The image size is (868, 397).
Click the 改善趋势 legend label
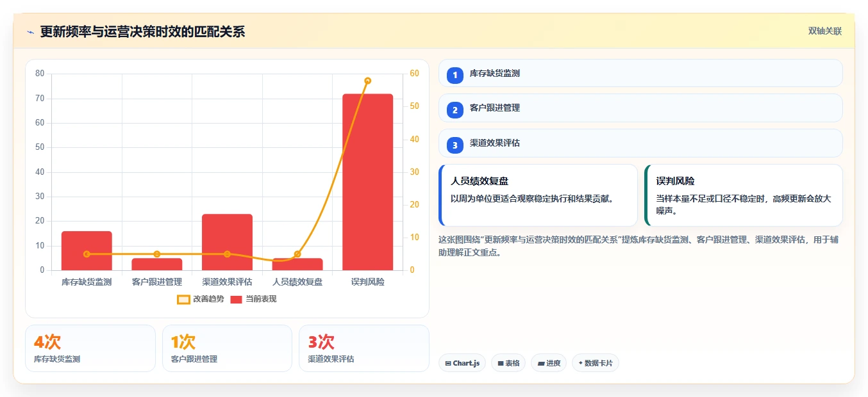point(208,299)
